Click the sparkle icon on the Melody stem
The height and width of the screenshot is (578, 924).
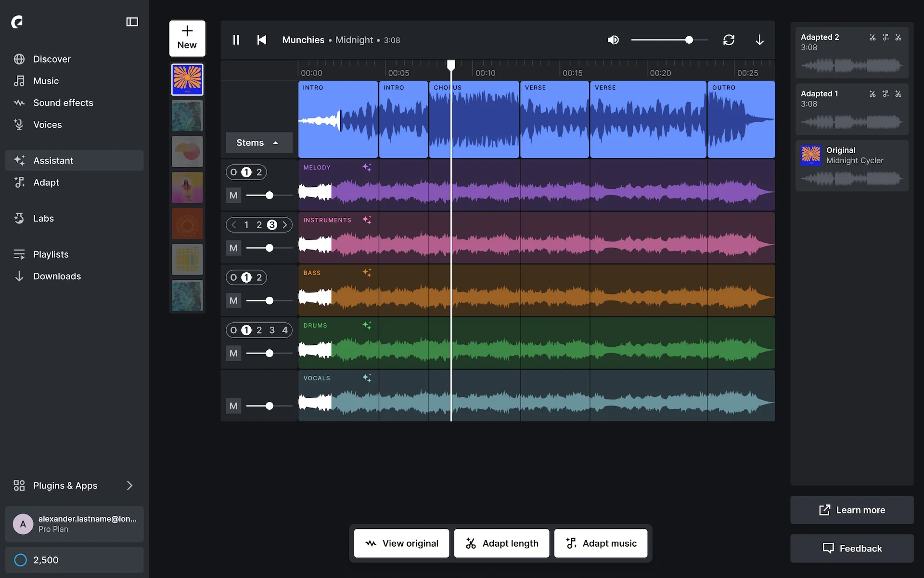pos(367,167)
